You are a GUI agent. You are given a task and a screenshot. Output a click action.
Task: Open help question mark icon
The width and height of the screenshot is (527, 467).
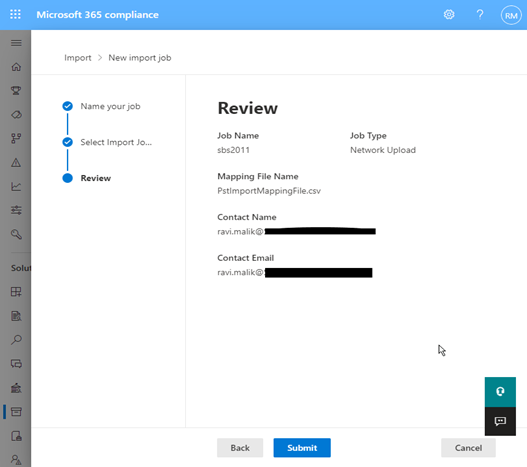coord(480,14)
